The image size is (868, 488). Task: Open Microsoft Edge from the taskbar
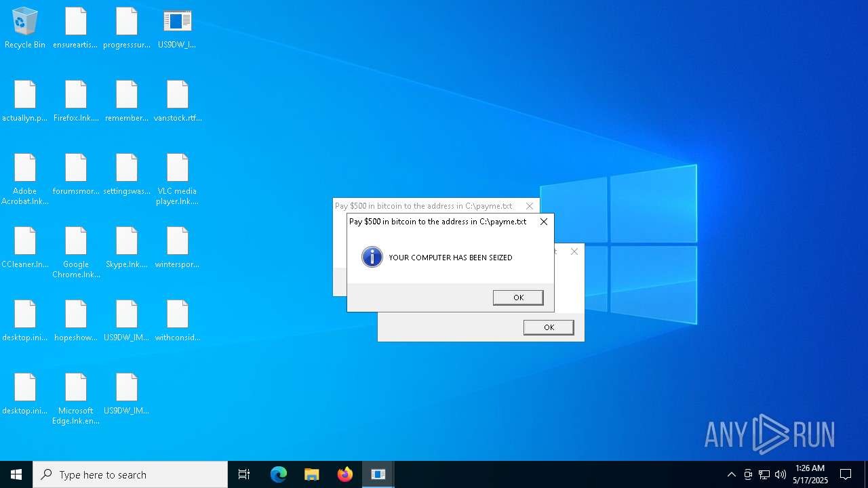coord(279,474)
